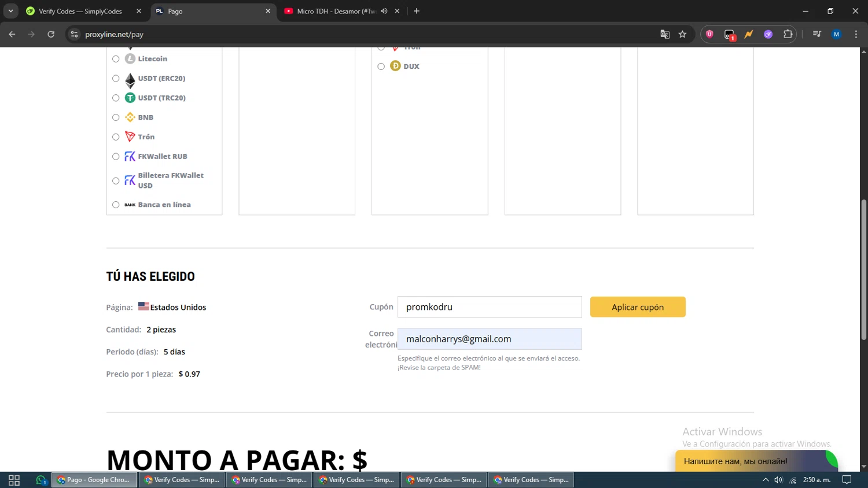This screenshot has height=488, width=868.
Task: Close the Micro TDH YouTube tab
Action: pos(397,11)
